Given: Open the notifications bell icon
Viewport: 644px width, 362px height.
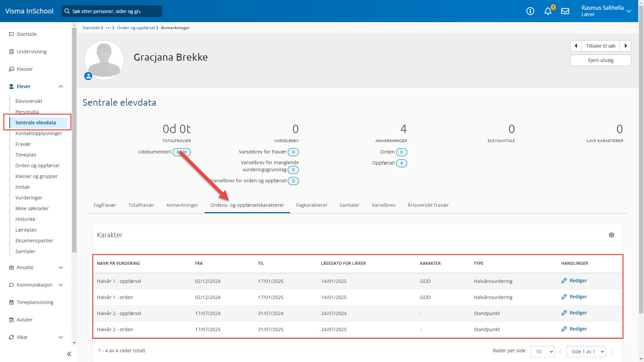Looking at the screenshot, I should click(x=548, y=11).
